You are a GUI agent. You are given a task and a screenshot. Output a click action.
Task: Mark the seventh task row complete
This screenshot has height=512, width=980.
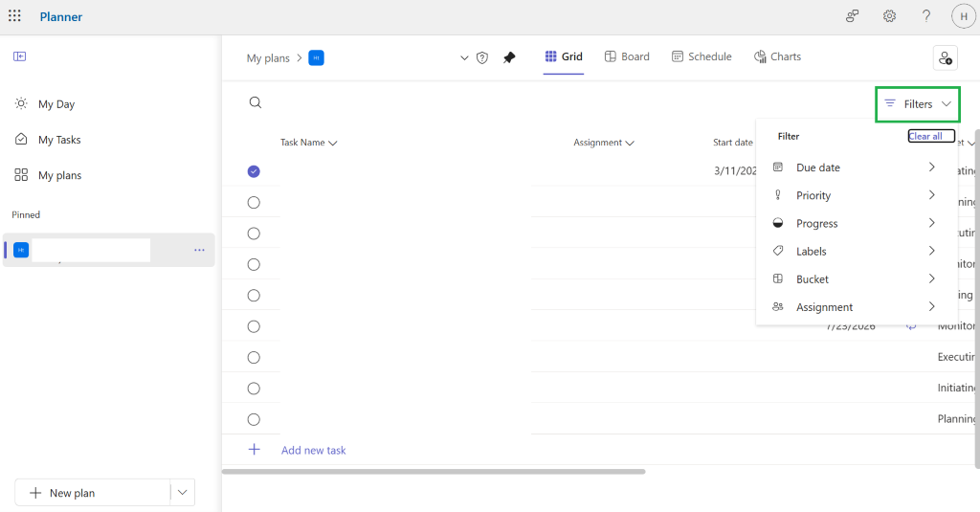(x=254, y=358)
